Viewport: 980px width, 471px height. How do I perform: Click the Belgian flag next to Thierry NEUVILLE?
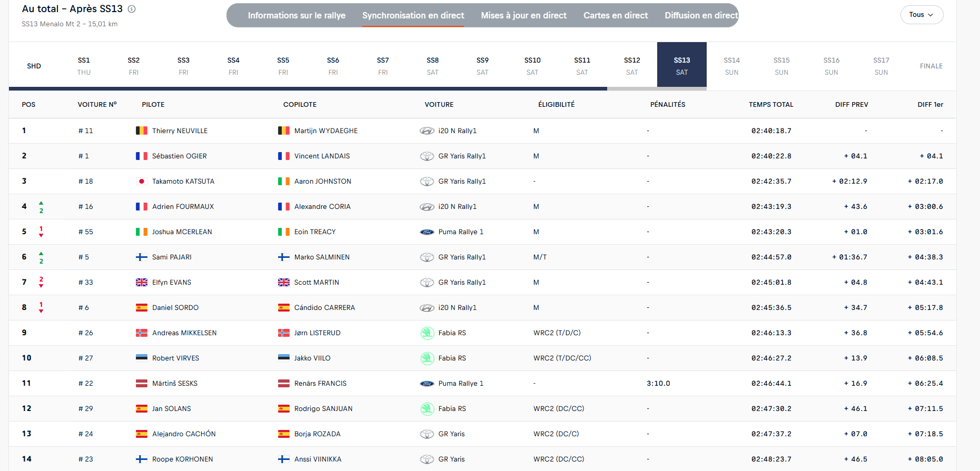coord(142,131)
